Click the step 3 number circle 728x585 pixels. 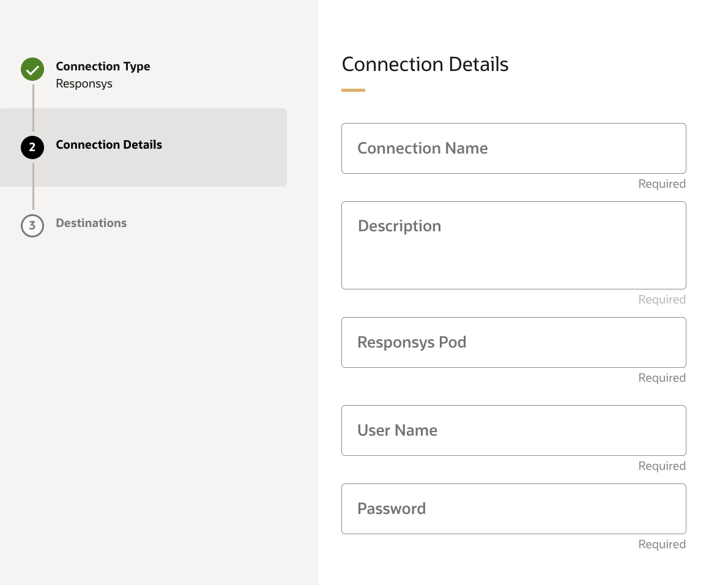click(x=32, y=226)
